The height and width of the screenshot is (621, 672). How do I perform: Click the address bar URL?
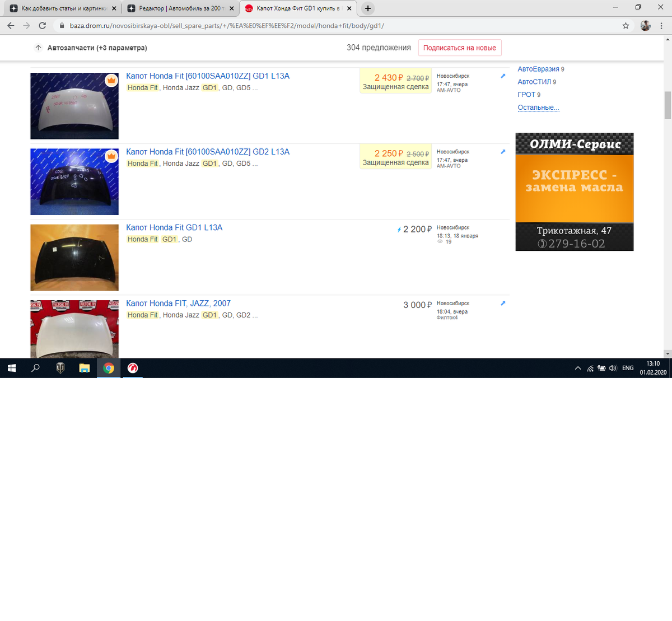(x=227, y=26)
